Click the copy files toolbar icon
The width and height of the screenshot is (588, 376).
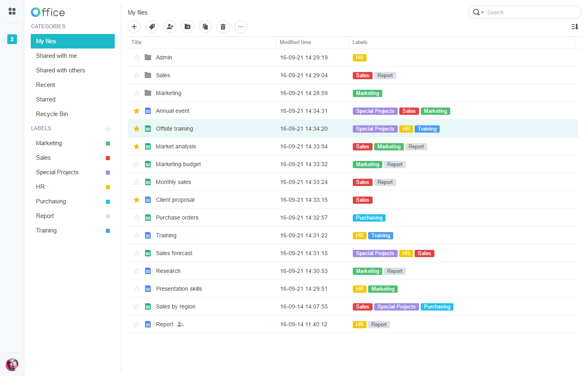[205, 27]
